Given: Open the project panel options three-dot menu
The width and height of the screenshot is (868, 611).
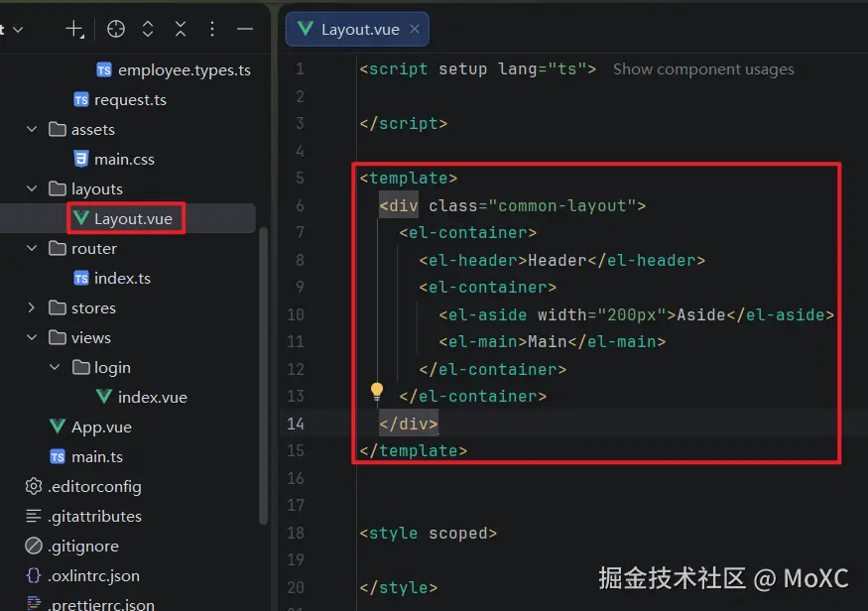Looking at the screenshot, I should click(x=212, y=29).
